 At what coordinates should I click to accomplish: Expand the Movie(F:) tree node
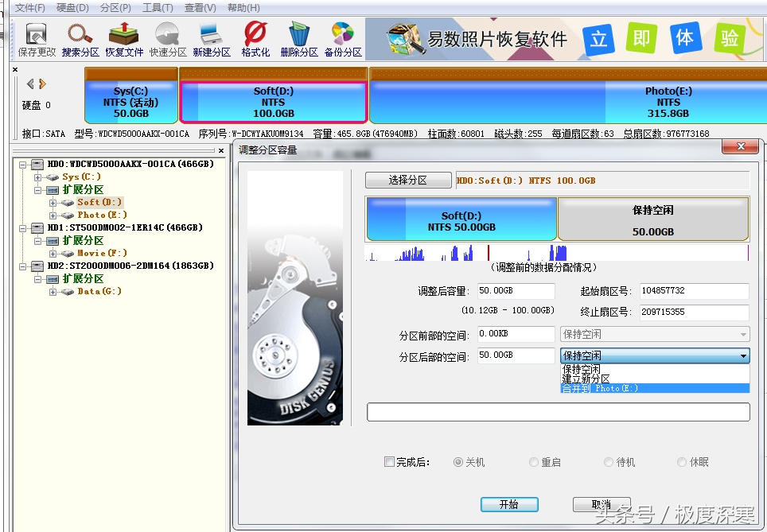(x=53, y=254)
